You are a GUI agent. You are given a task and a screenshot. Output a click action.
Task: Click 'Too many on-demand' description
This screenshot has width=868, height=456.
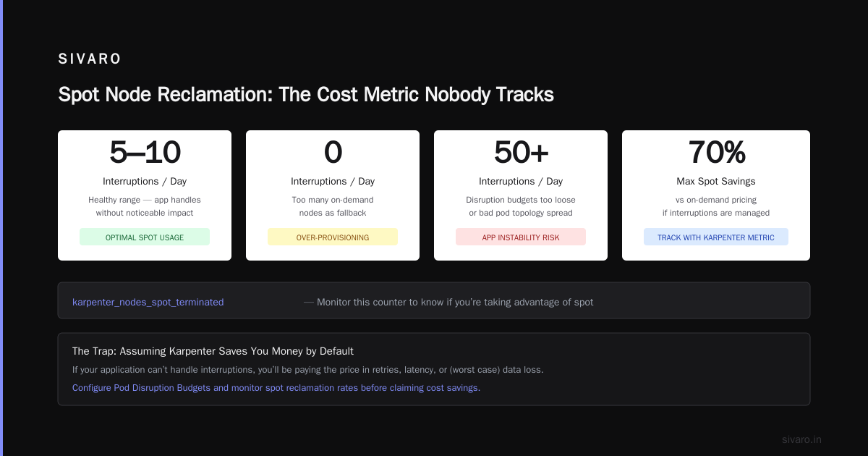(333, 200)
